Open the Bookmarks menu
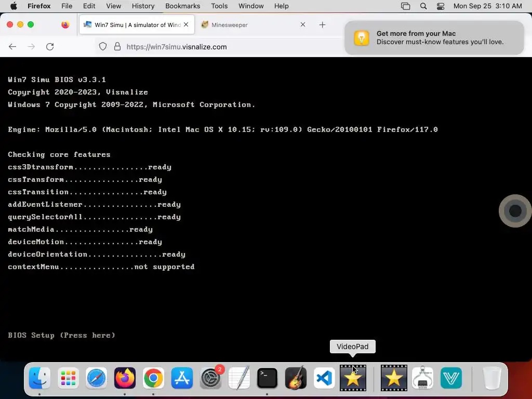The width and height of the screenshot is (532, 399). (183, 6)
